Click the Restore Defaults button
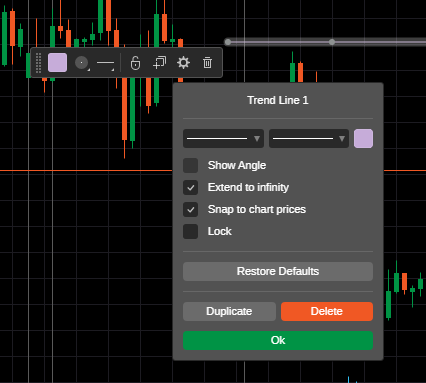The width and height of the screenshot is (426, 383). 278,271
